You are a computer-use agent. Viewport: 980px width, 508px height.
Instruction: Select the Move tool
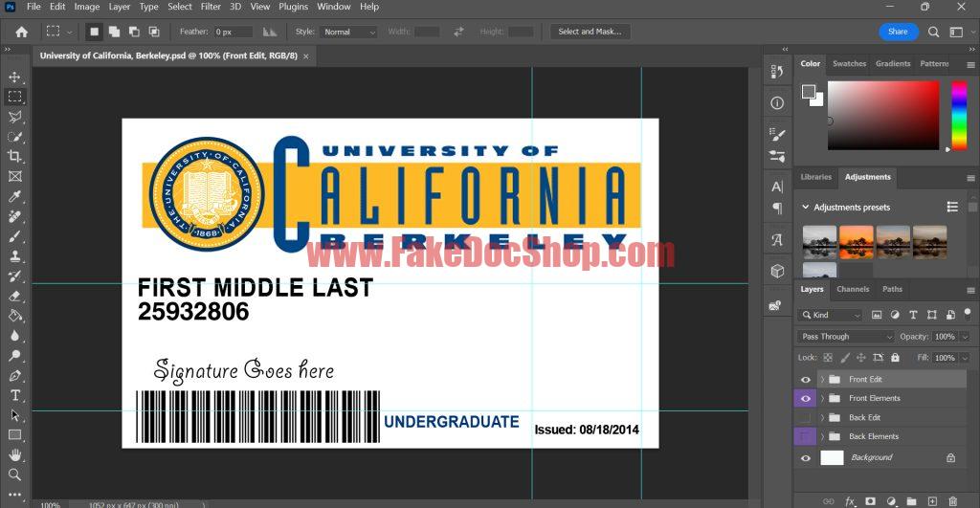point(14,77)
